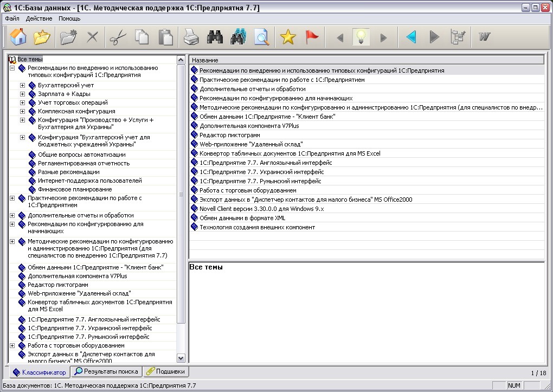Select Интернет-поддержка пользователей tree item

coord(90,181)
